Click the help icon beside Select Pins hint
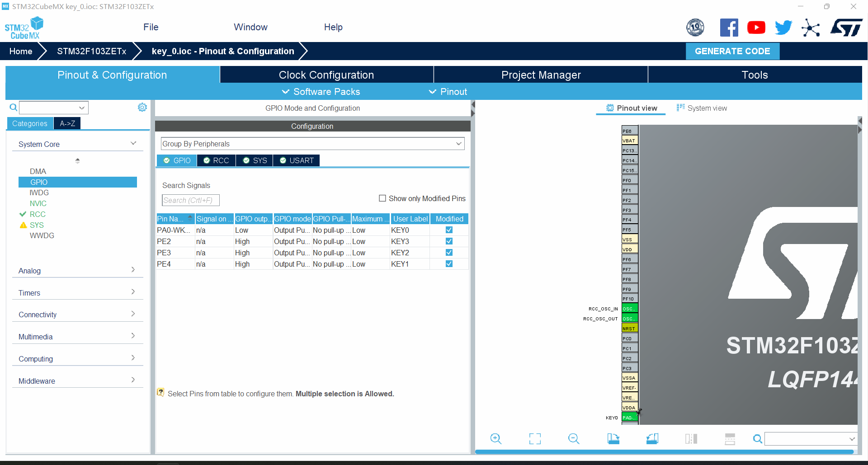Screen dimensions: 868x465 click(160, 392)
